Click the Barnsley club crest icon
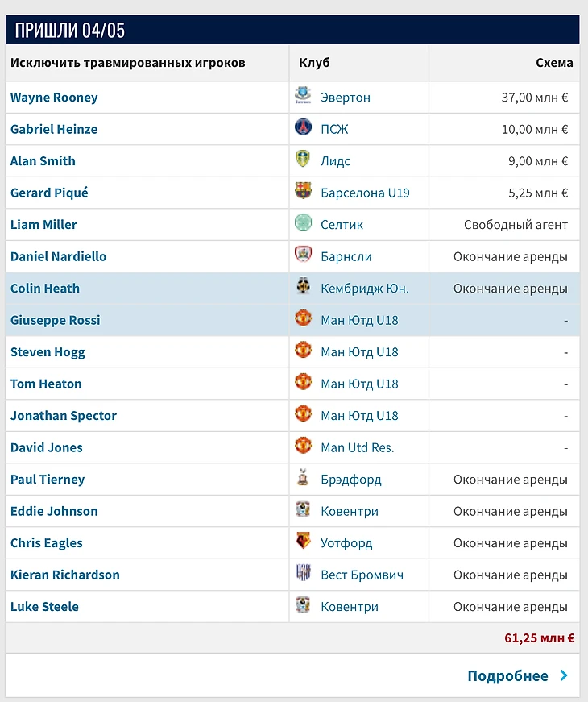588x702 pixels. pos(303,255)
